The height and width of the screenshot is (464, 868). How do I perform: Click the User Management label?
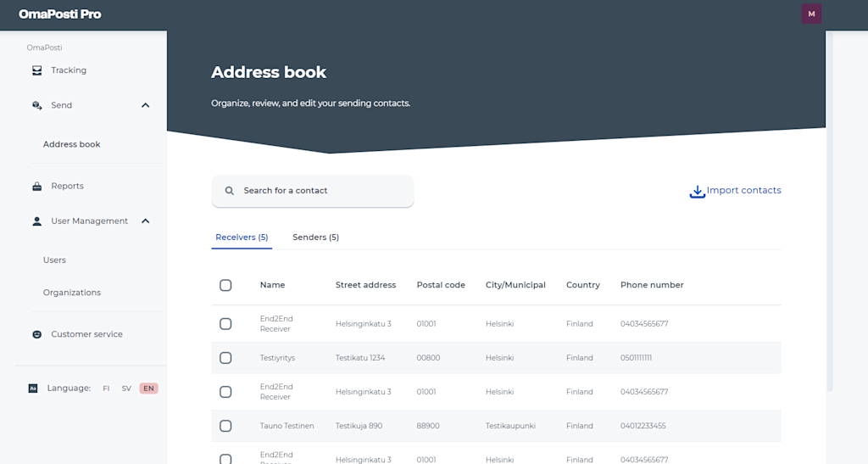(90, 221)
